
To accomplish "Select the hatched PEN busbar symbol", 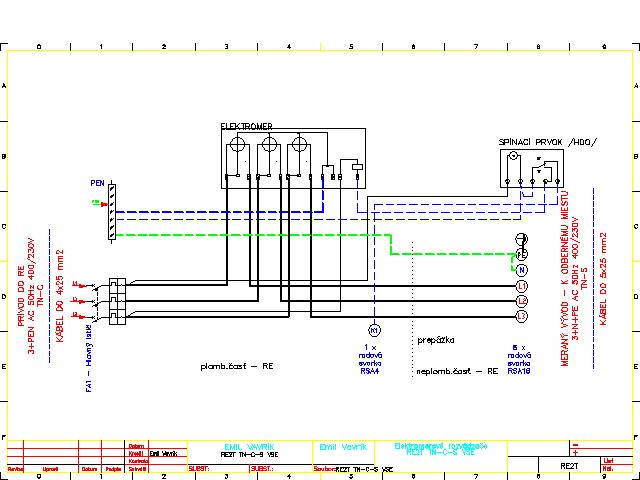I will tap(112, 212).
